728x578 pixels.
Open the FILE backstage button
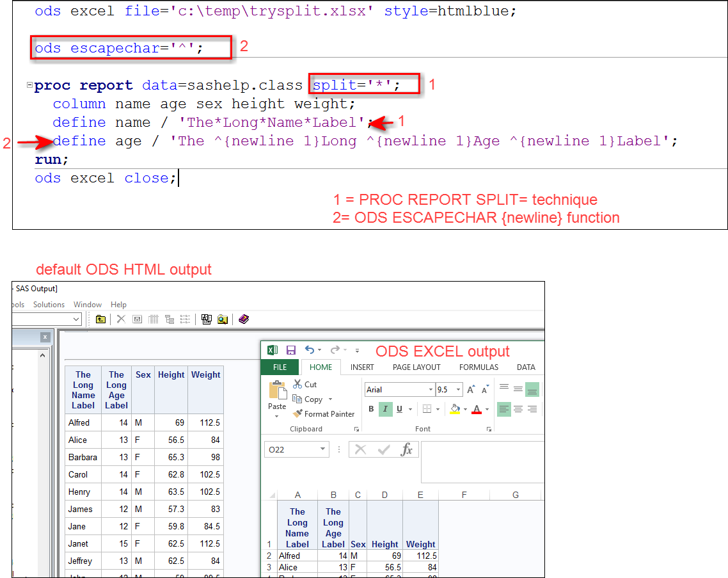[280, 367]
